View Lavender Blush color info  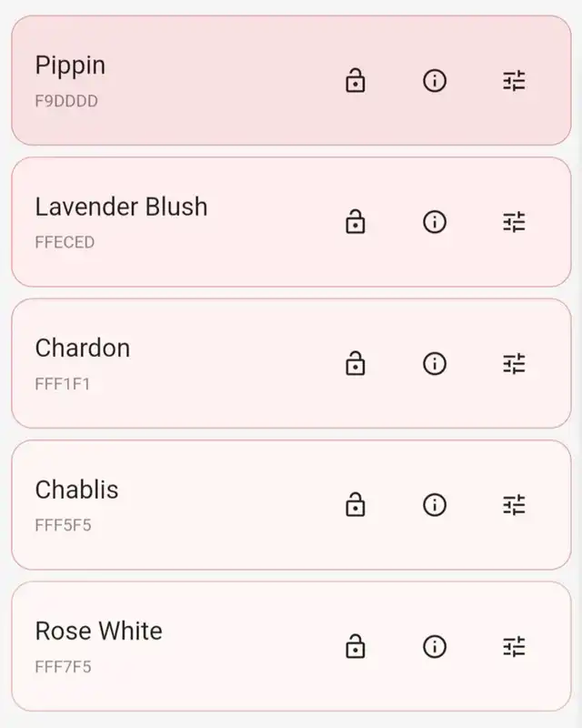[435, 222]
